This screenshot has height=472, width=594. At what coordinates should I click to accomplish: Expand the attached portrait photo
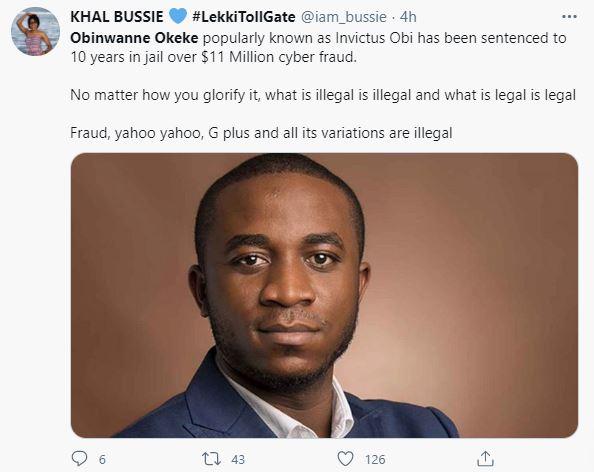pyautogui.click(x=324, y=295)
